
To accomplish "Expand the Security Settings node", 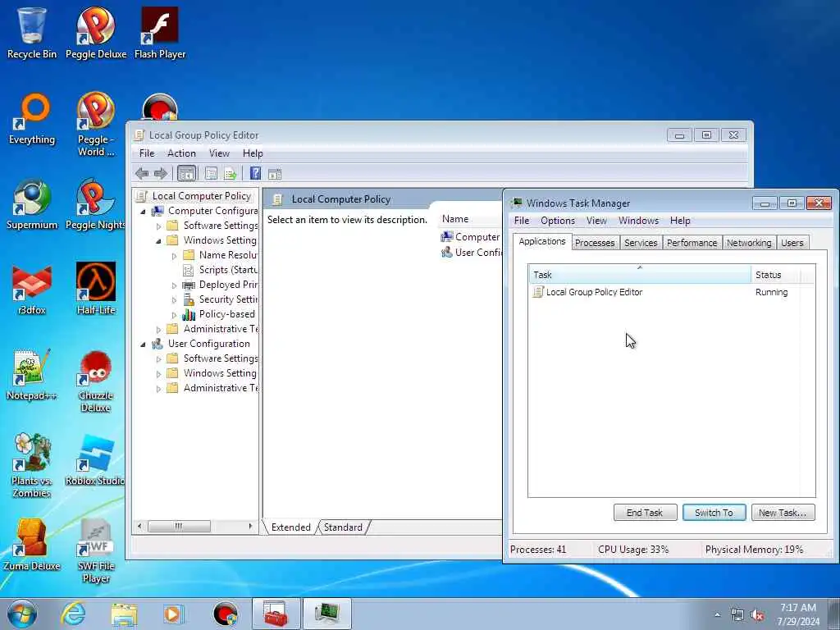I will click(x=174, y=300).
